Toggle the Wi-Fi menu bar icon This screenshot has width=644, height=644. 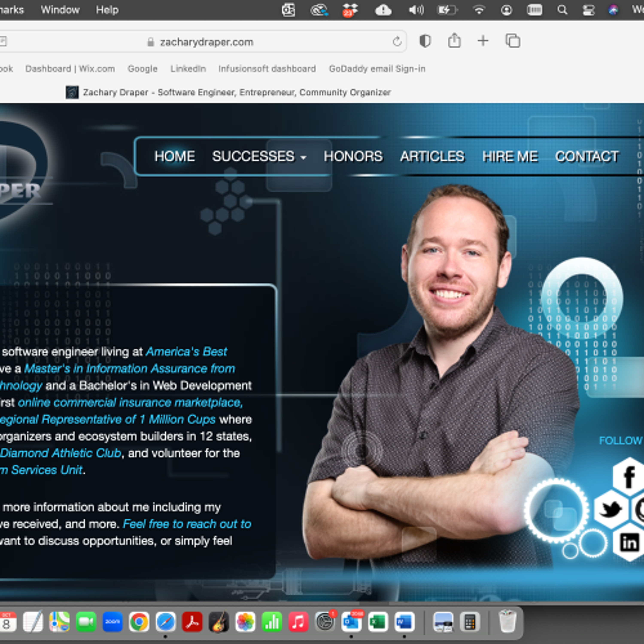(x=479, y=10)
